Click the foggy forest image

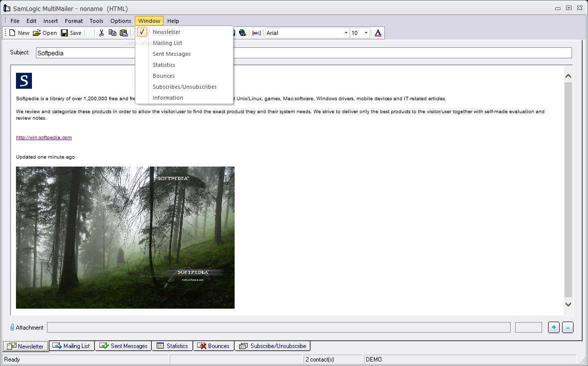point(125,237)
